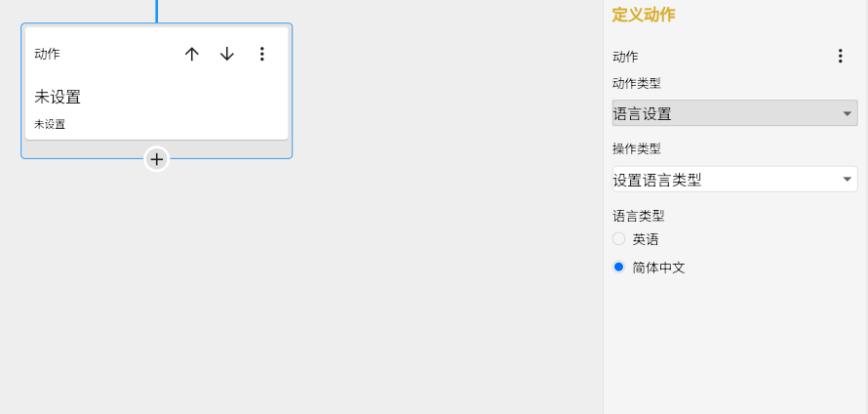The height and width of the screenshot is (414, 868).
Task: Move the action card up with the arrow
Action: [x=192, y=55]
